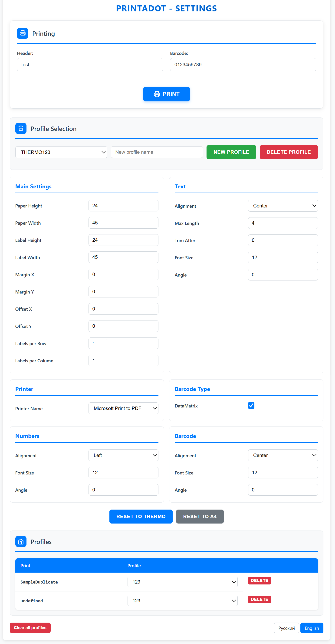Click Clear all profiles button
Screen dimensions: 335x644
tap(30, 628)
